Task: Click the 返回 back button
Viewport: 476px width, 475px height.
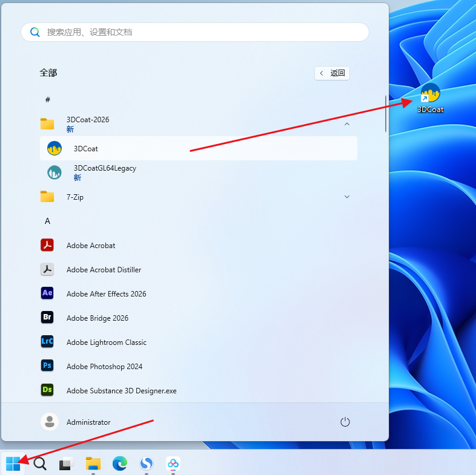Action: point(332,73)
